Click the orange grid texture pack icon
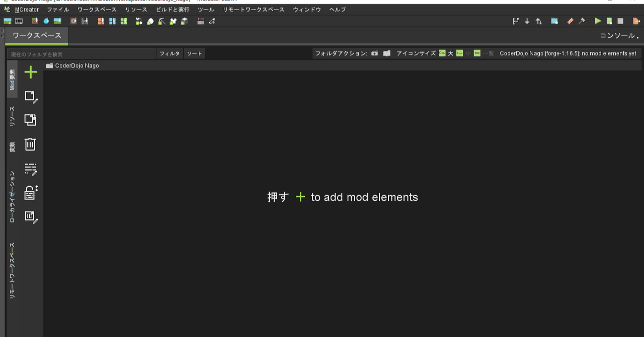Viewport: 644px width, 337px height. click(x=101, y=21)
